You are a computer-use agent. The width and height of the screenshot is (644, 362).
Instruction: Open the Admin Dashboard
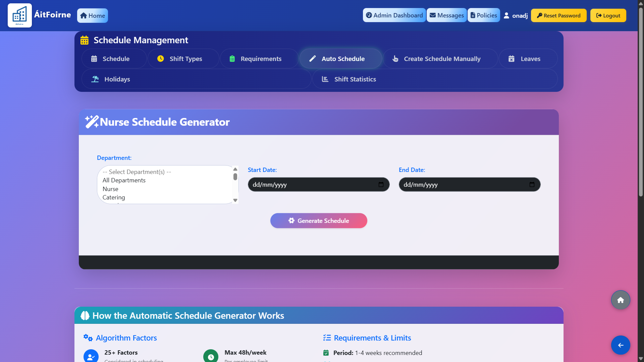click(x=394, y=15)
